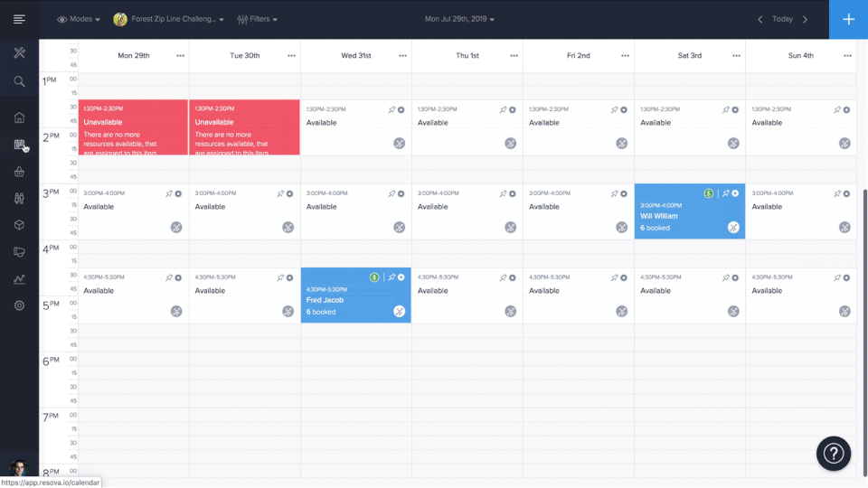Click the pin icon on Sun 4th 1:30PM slot
This screenshot has height=488, width=868.
tap(837, 110)
